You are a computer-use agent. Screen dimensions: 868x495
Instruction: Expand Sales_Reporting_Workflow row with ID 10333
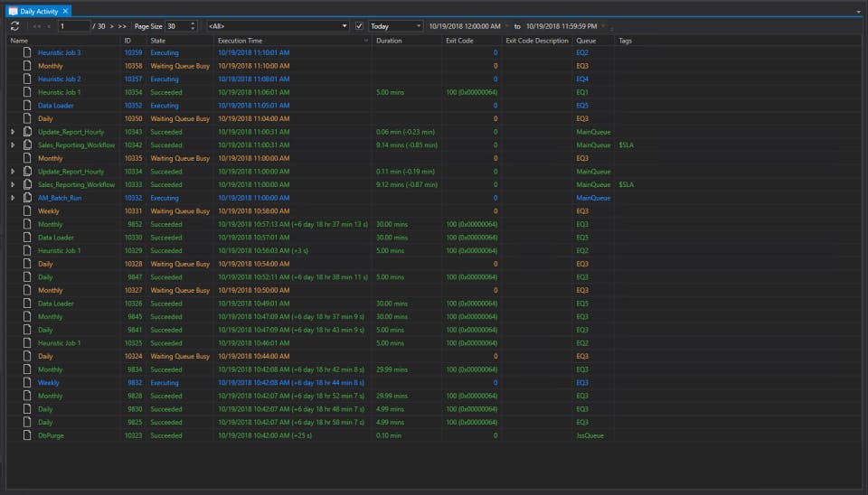tap(13, 184)
